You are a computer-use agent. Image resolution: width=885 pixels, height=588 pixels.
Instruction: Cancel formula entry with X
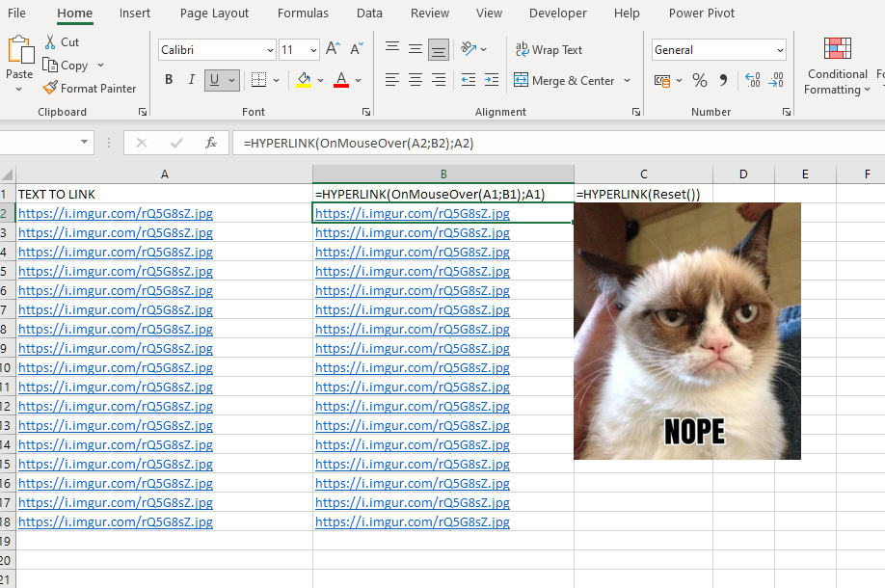142,143
